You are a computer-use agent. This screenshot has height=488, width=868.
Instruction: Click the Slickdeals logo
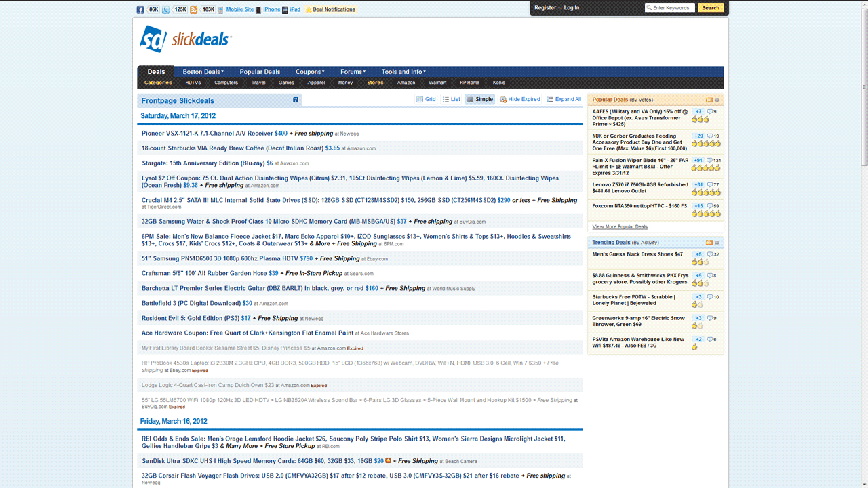186,39
